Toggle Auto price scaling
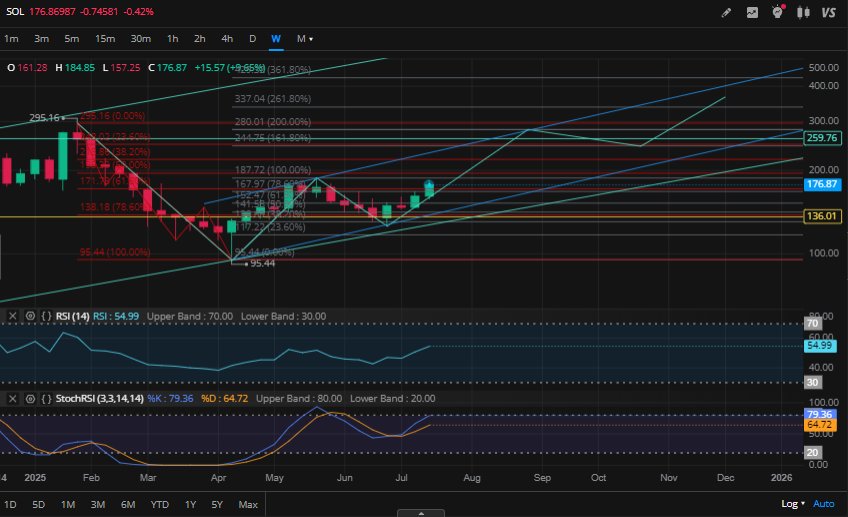 tap(824, 504)
